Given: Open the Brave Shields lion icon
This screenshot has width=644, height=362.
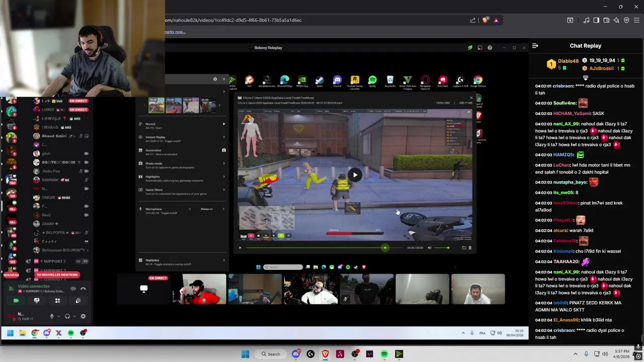Looking at the screenshot, I should (486, 20).
